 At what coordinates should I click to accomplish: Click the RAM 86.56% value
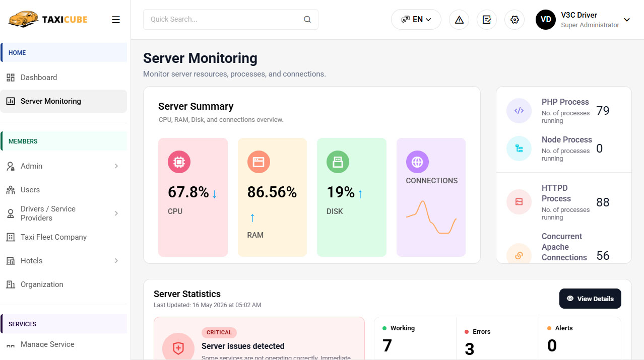click(x=272, y=192)
